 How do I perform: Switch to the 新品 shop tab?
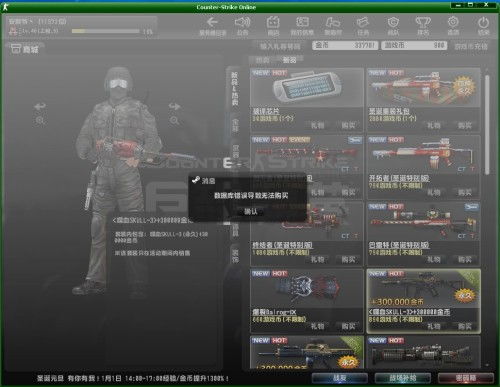[x=289, y=60]
